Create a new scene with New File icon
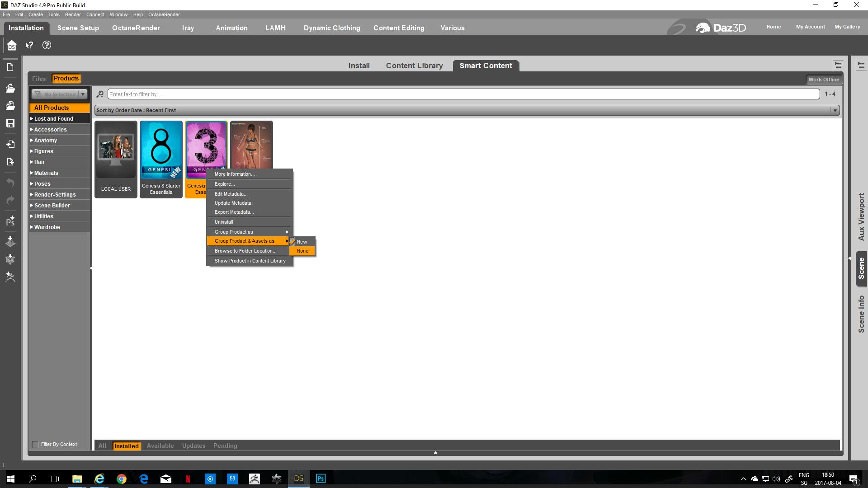The width and height of the screenshot is (868, 488). 10,67
